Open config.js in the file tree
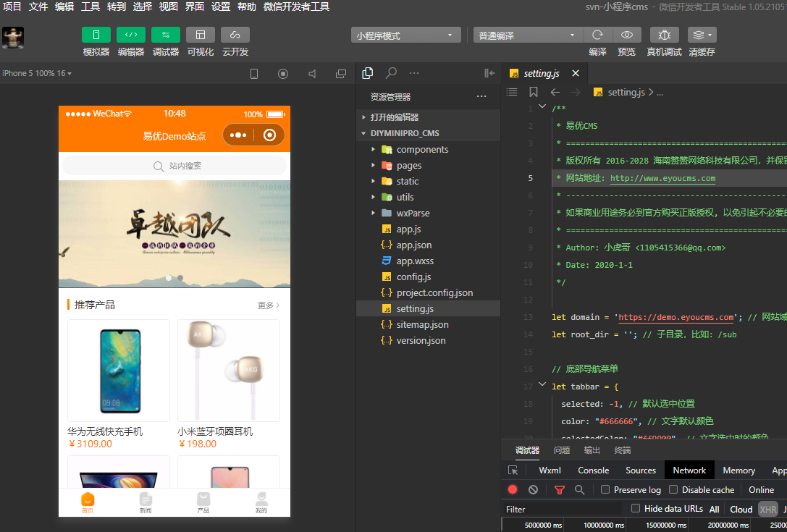The width and height of the screenshot is (787, 532). pos(428,276)
